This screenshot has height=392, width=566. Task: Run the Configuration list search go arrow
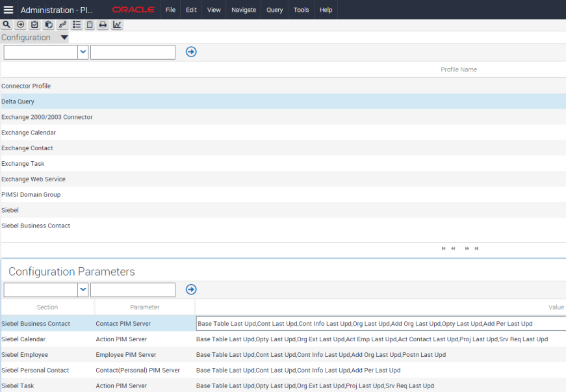pyautogui.click(x=191, y=52)
